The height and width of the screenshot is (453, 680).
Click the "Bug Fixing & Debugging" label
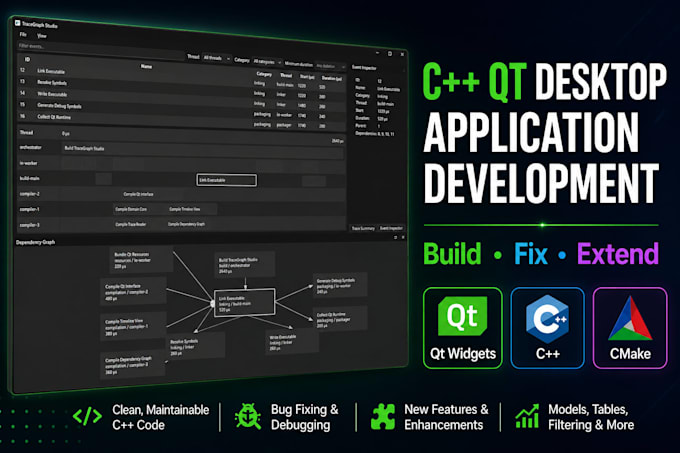(304, 417)
